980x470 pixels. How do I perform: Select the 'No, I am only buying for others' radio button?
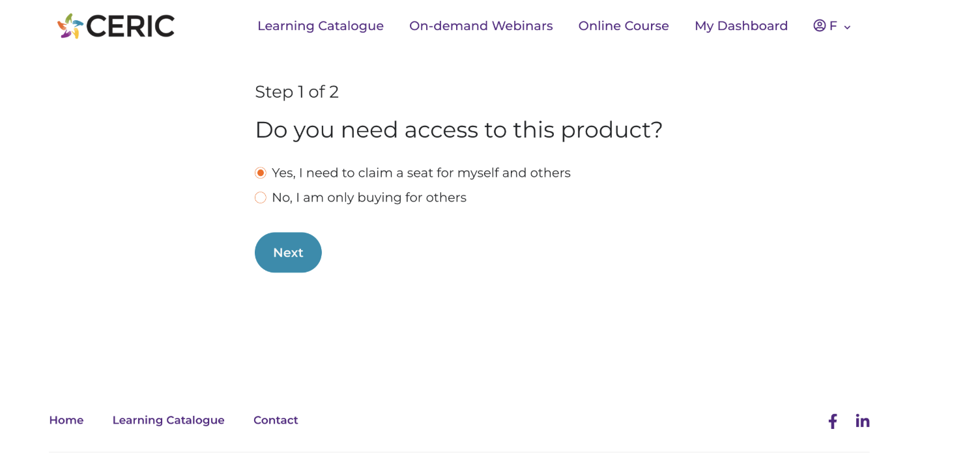(261, 198)
